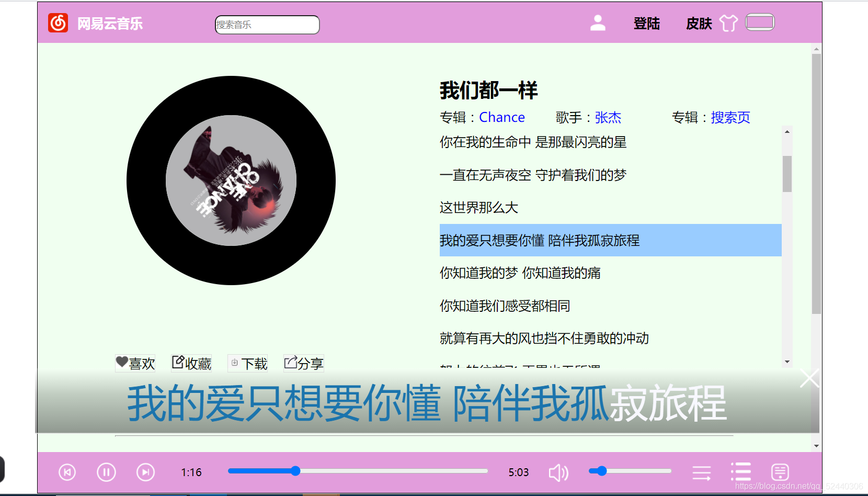The height and width of the screenshot is (496, 868).
Task: Click lyric line 你知道我的梦 你知道我的痛
Action: (520, 273)
